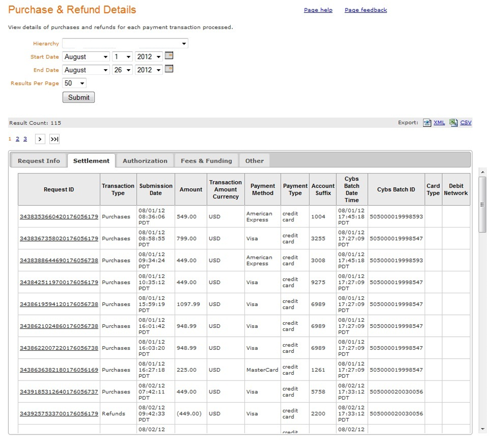Screen dimensions: 502x448
Task: Select account suffix 1004 cell
Action: 323,217
